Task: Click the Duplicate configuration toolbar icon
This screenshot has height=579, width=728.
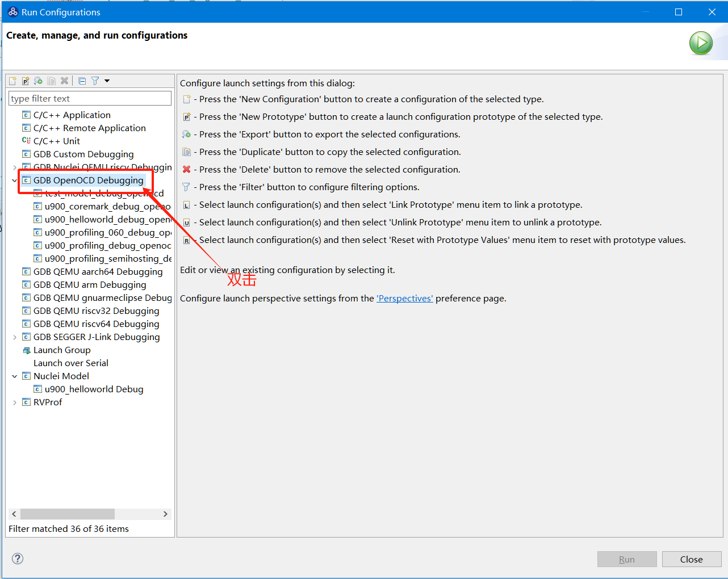Action: click(51, 81)
